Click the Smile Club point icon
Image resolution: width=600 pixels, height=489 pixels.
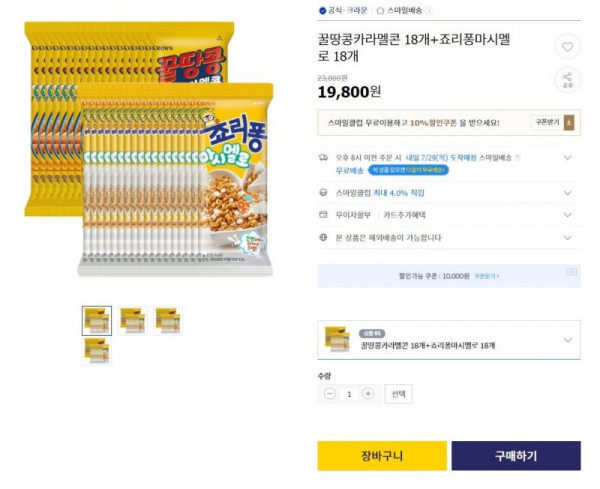click(x=323, y=192)
